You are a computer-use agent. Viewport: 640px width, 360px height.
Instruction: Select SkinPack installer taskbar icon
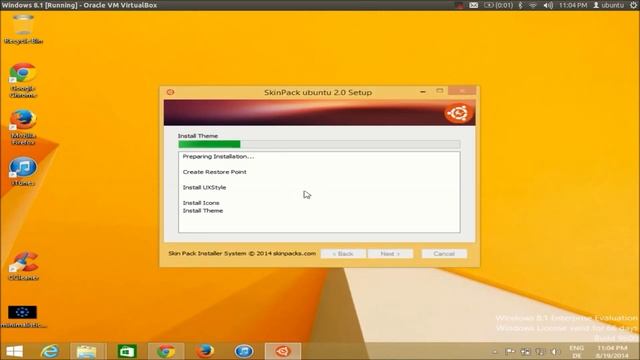[x=282, y=351]
